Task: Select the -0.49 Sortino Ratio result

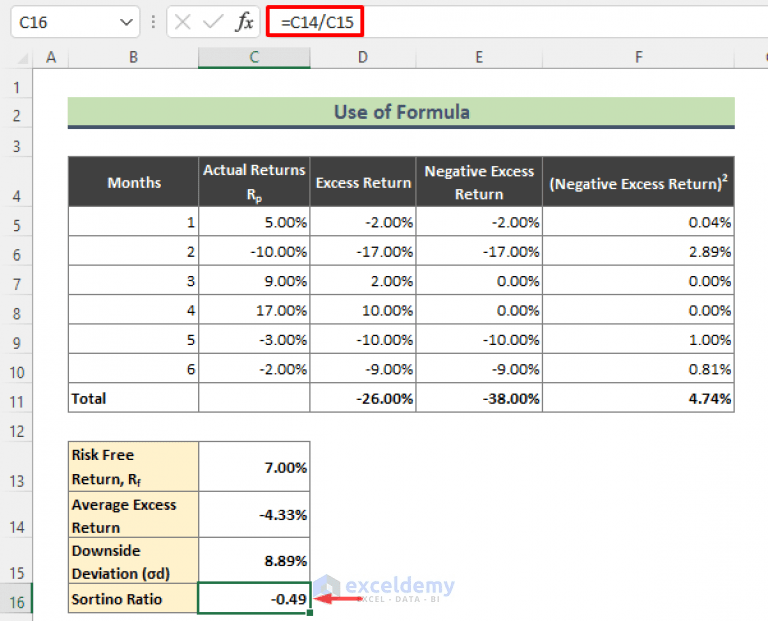Action: click(x=254, y=598)
